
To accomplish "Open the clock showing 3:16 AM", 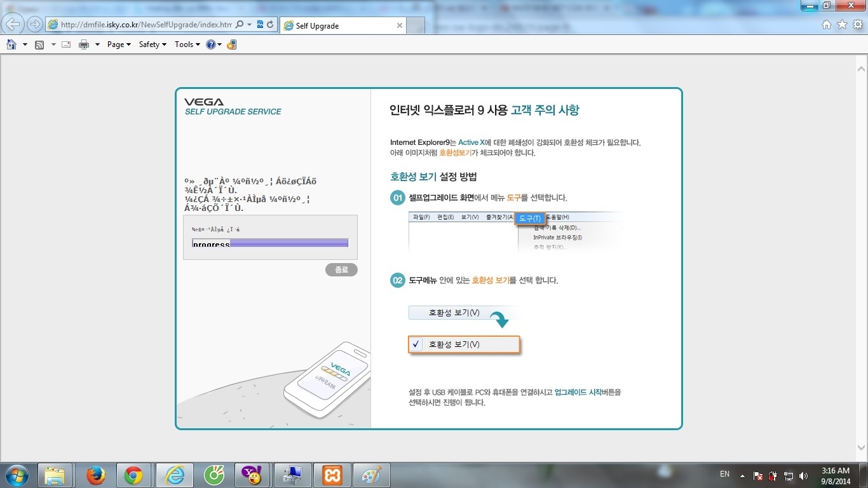I will click(x=835, y=476).
